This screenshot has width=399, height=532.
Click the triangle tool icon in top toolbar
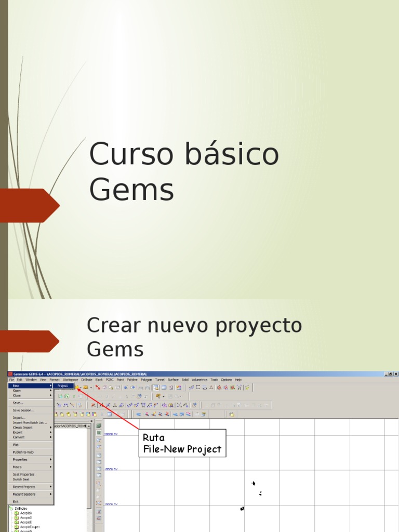[x=211, y=388]
